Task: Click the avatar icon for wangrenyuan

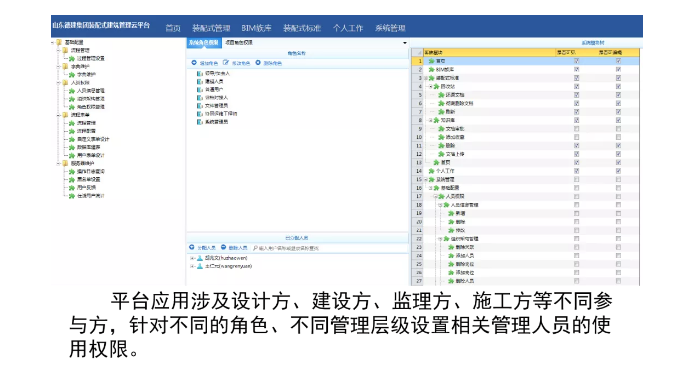Action: click(200, 266)
